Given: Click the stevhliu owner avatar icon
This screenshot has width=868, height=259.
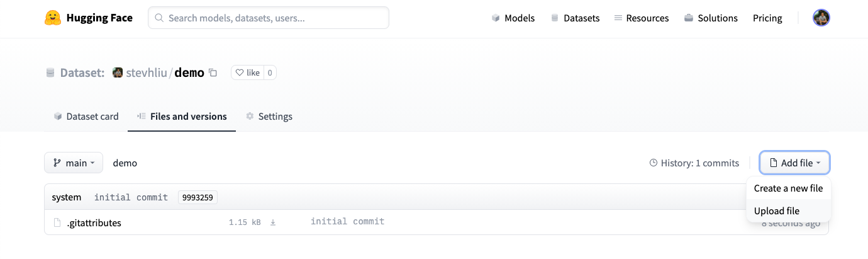Looking at the screenshot, I should pyautogui.click(x=118, y=72).
